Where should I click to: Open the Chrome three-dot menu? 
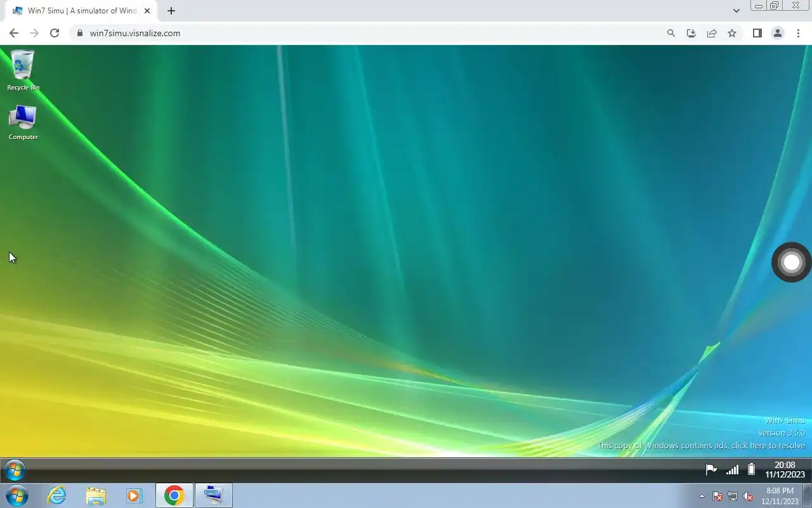(798, 33)
